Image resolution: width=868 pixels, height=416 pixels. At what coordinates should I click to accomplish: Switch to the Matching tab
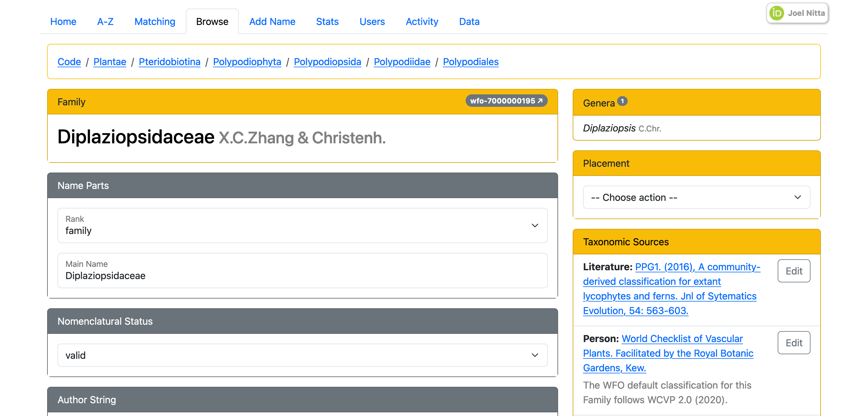click(155, 22)
